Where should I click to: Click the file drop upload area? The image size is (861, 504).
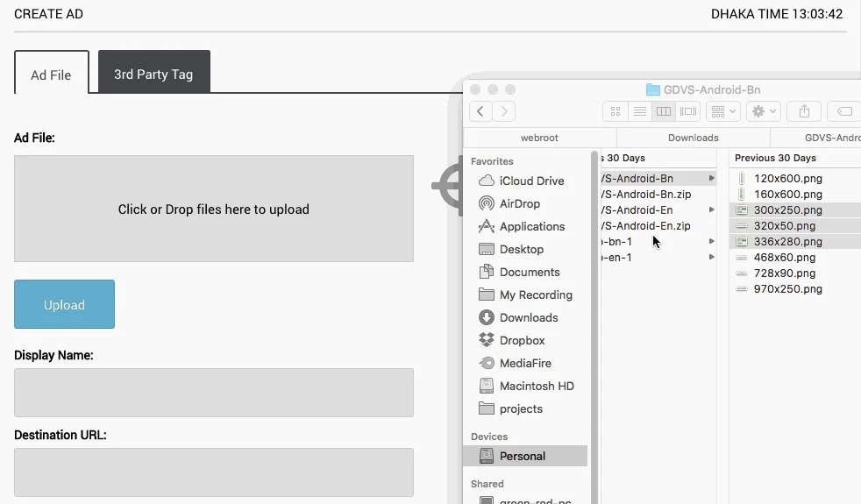[214, 209]
